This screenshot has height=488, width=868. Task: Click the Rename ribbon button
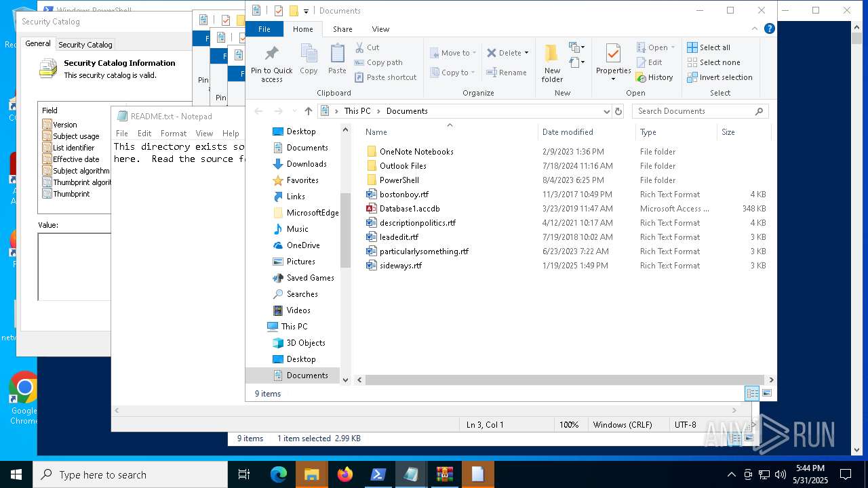click(507, 73)
